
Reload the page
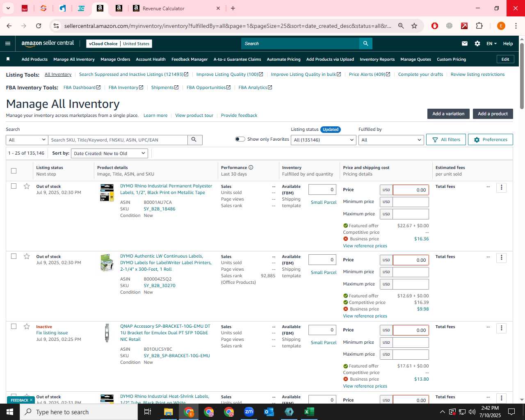[39, 26]
